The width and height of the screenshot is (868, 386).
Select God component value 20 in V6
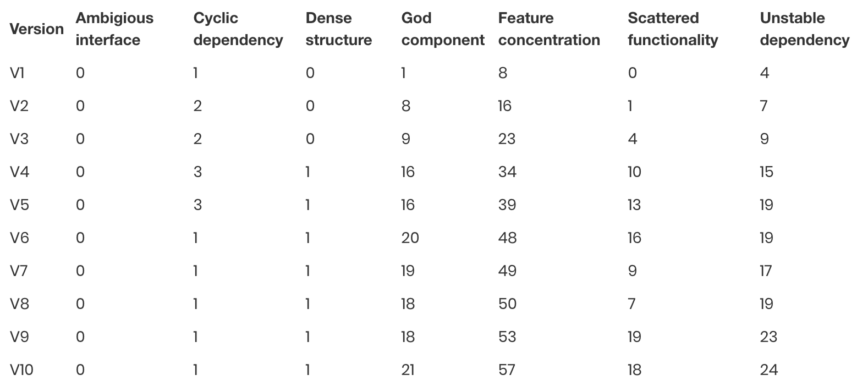coord(410,238)
